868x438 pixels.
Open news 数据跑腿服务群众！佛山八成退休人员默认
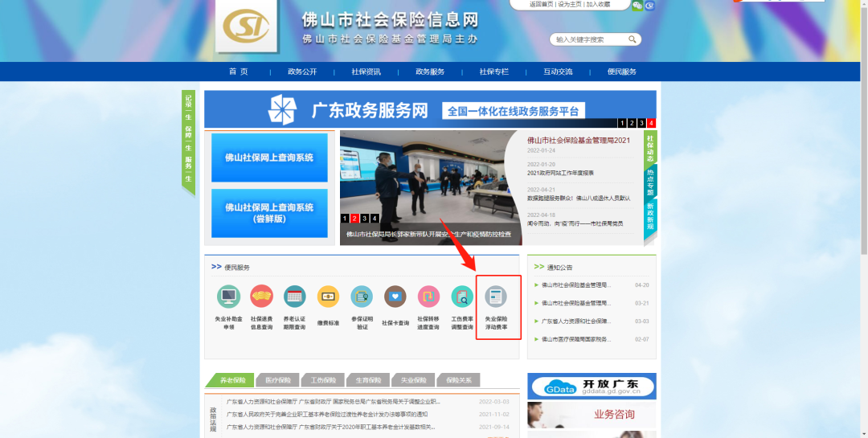coord(579,198)
